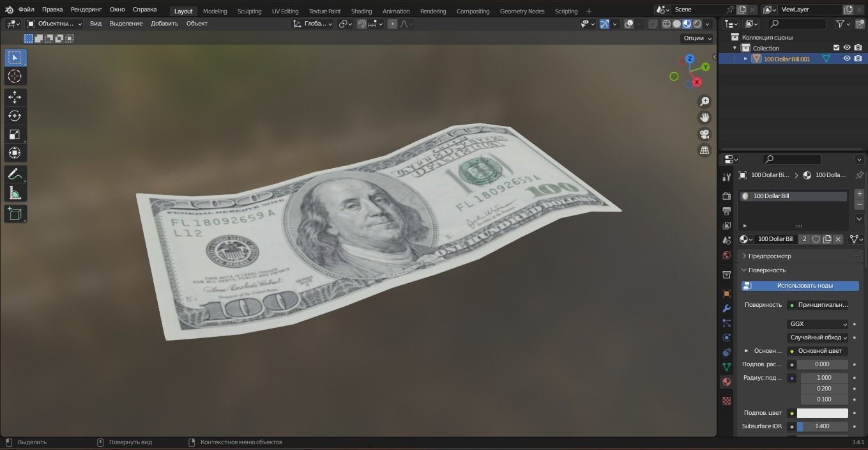This screenshot has height=450, width=868.
Task: Open the Material properties tab
Action: 726,382
